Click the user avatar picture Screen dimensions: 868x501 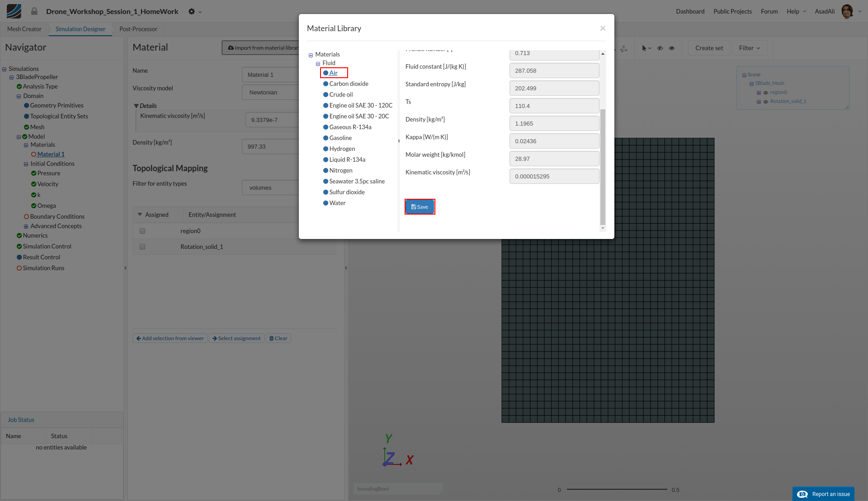point(847,11)
